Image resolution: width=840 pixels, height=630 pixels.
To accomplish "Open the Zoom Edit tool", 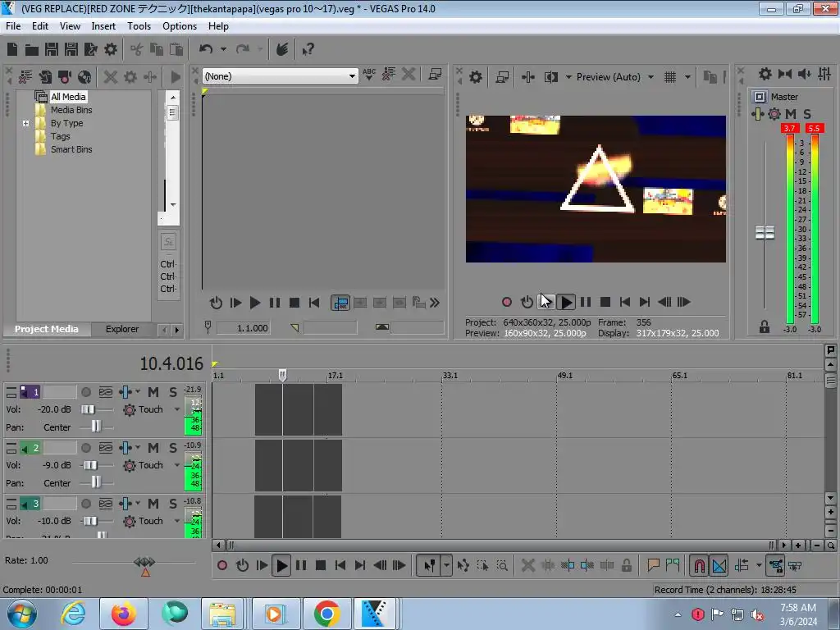I will coord(502,565).
